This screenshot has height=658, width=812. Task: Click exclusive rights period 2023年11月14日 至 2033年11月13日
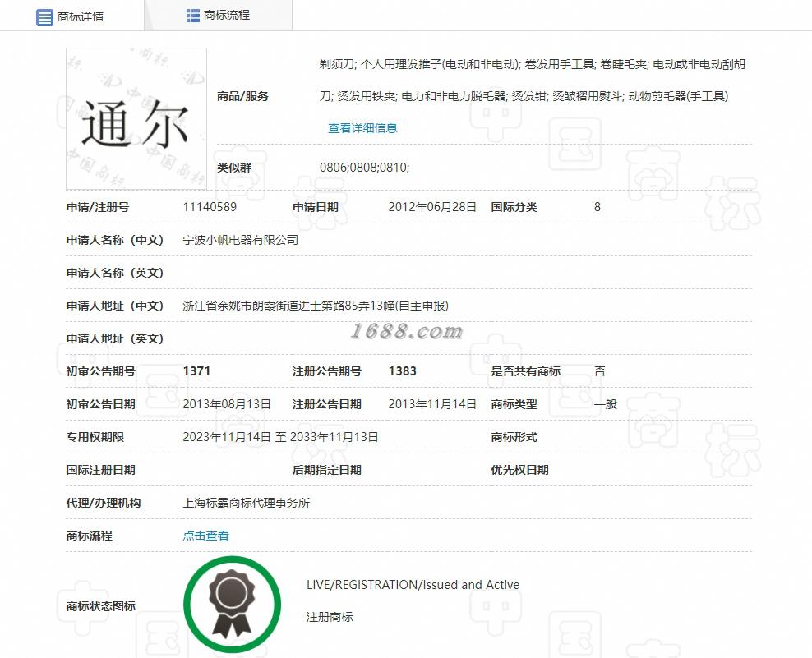click(x=280, y=437)
